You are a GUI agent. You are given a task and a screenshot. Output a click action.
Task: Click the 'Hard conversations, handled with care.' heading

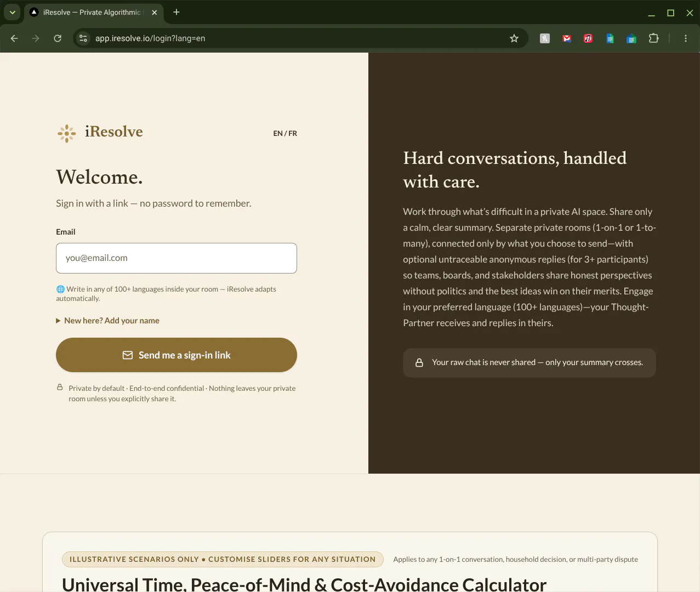point(515,170)
